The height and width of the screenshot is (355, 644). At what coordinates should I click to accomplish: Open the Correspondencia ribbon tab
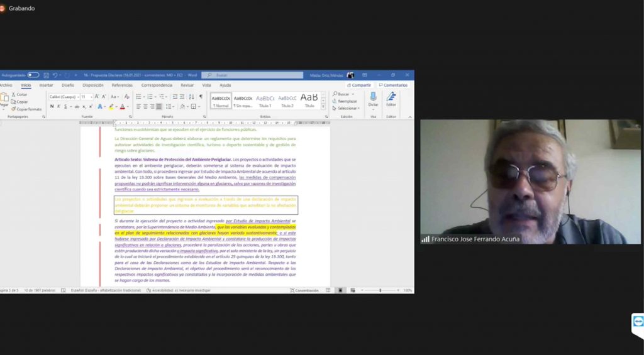point(157,85)
